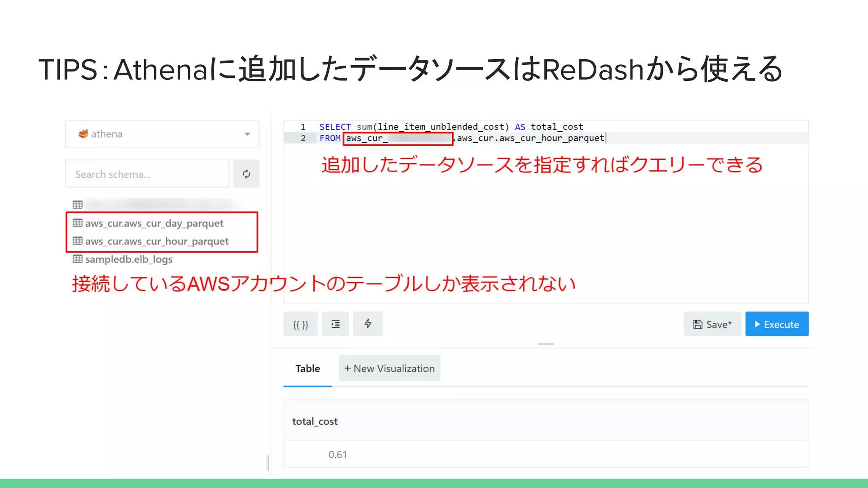Click the table icon beside aws_cur_day_parquet
This screenshot has width=868, height=488.
coord(78,223)
